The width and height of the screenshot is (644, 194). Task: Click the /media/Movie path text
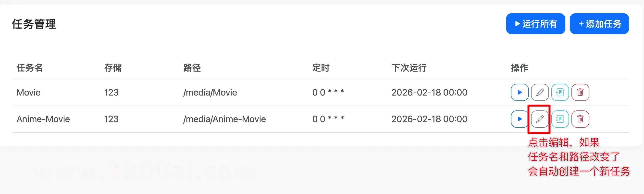click(210, 93)
